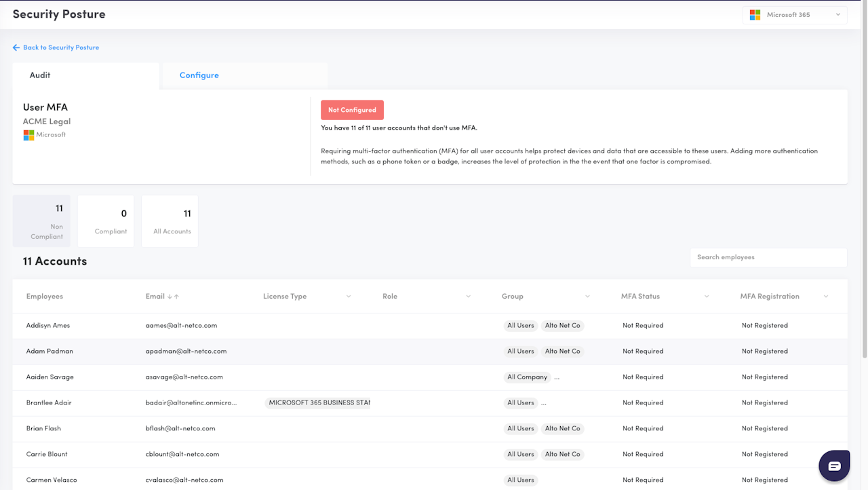Viewport: 868px width, 490px height.
Task: Show the All Accounts card
Action: 170,221
